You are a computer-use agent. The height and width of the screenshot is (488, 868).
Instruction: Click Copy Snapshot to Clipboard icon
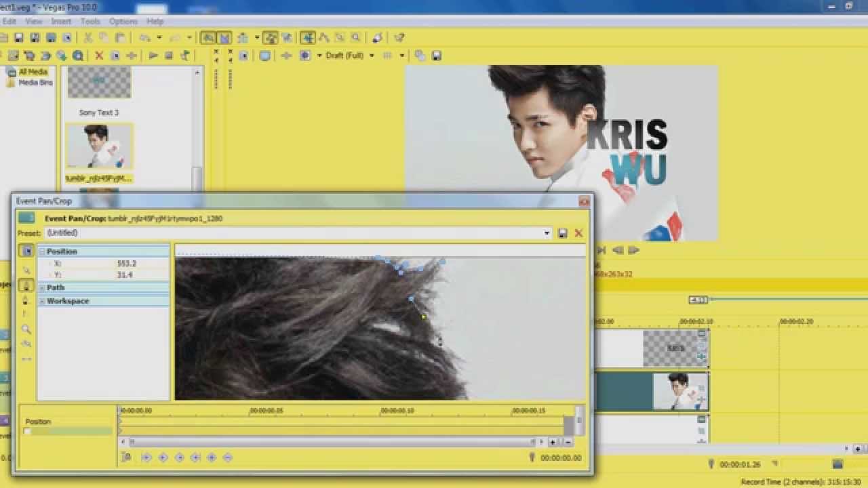coord(420,56)
